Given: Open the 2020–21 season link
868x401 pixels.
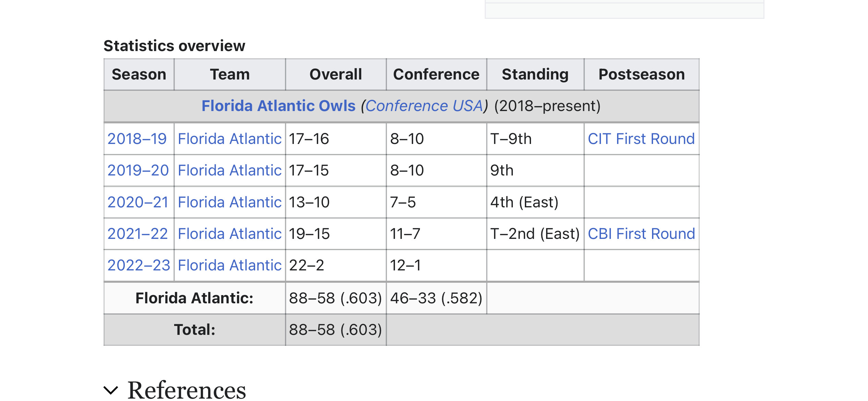Looking at the screenshot, I should tap(138, 202).
